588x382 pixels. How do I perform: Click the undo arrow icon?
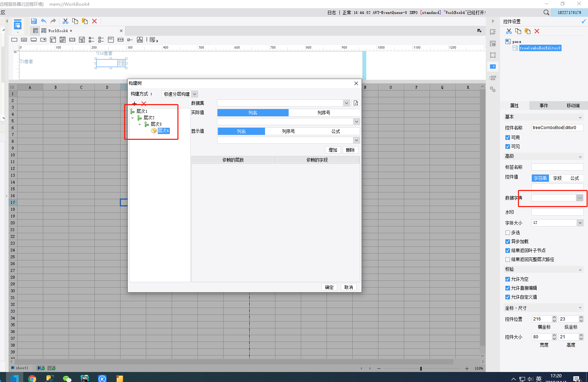pyautogui.click(x=44, y=21)
